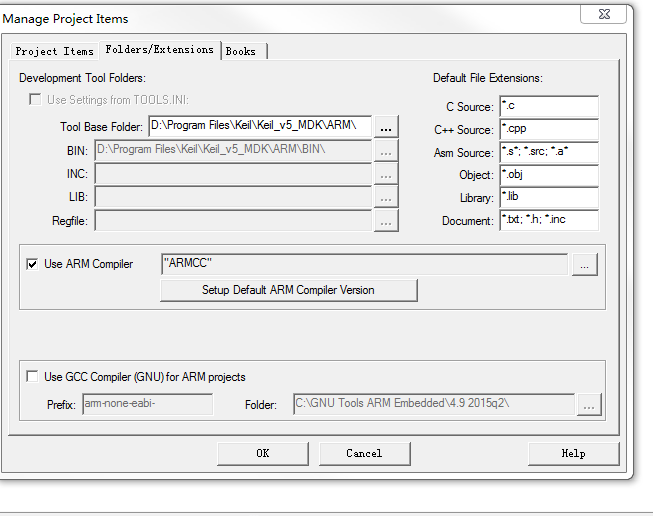
Task: Click the C++ Source extension field
Action: click(548, 130)
